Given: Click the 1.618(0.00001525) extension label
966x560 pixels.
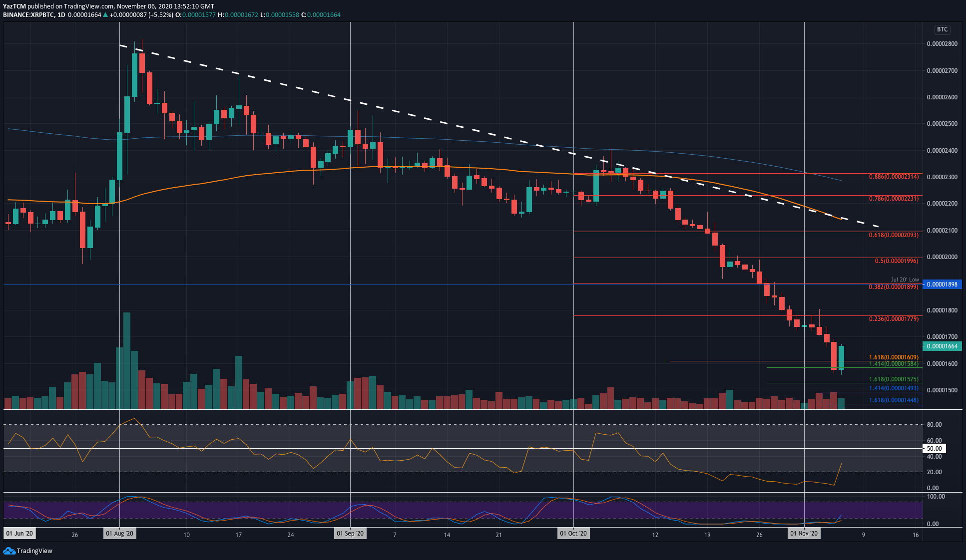Looking at the screenshot, I should point(894,379).
